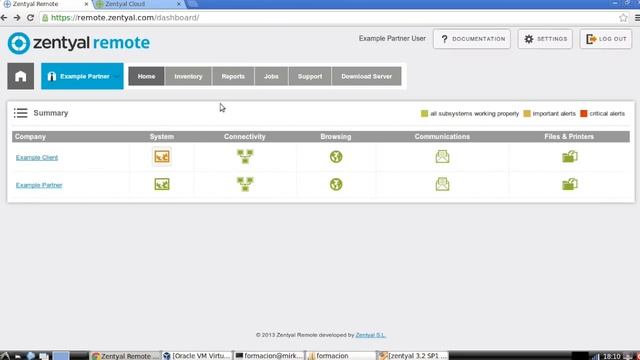The width and height of the screenshot is (640, 360).
Task: Open Files & Printers icon for Example Partner
Action: (570, 184)
